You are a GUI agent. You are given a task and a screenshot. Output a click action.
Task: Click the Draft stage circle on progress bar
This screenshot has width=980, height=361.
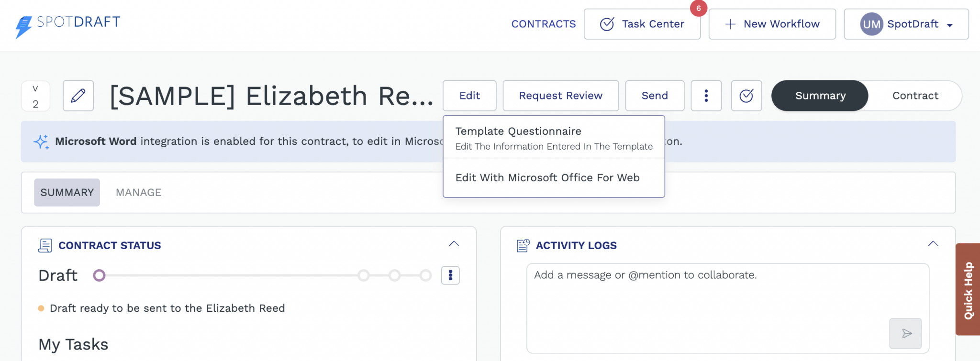point(99,275)
